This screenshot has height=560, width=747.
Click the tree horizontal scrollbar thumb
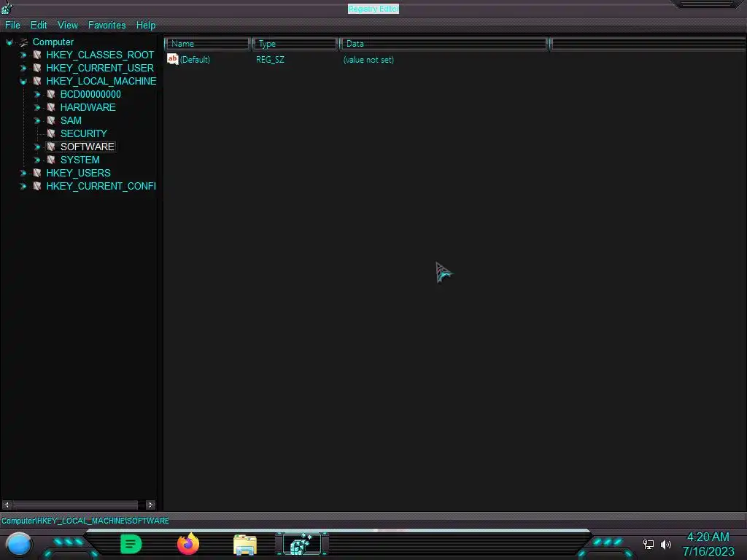[75, 505]
